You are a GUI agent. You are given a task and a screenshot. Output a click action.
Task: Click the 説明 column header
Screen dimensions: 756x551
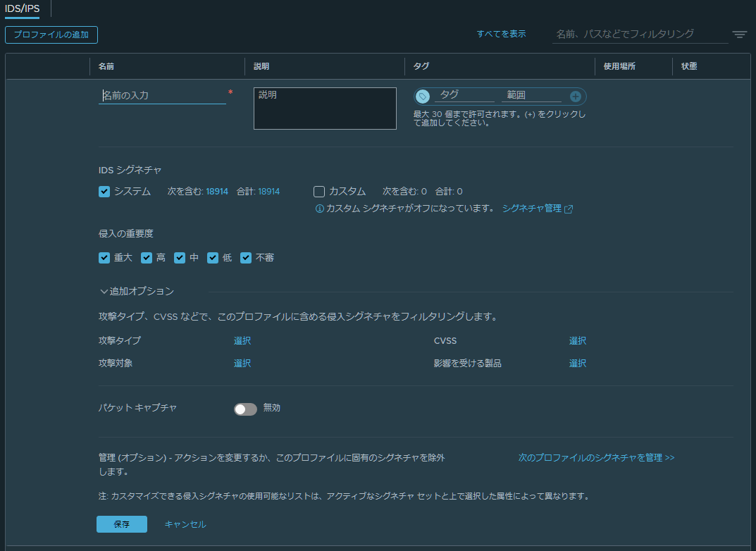click(x=261, y=66)
